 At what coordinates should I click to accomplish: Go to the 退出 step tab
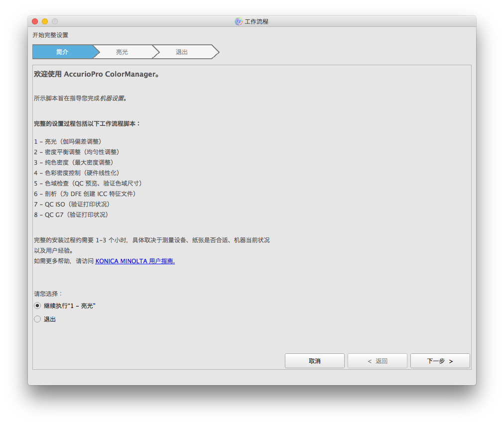[x=182, y=52]
